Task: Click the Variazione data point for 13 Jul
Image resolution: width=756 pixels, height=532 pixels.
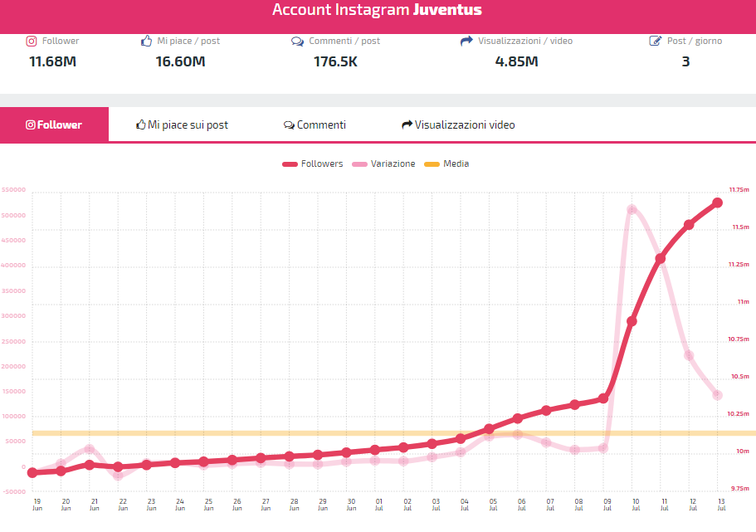Action: [718, 396]
